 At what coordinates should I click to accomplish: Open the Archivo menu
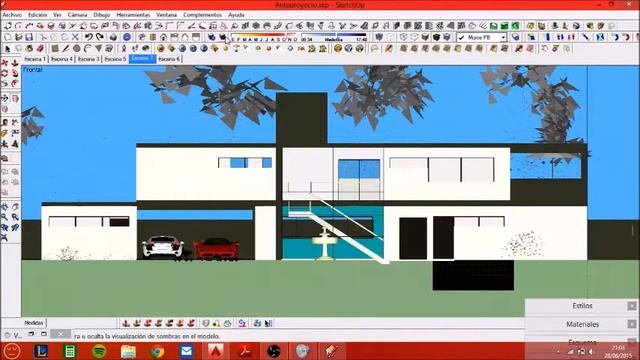12,15
